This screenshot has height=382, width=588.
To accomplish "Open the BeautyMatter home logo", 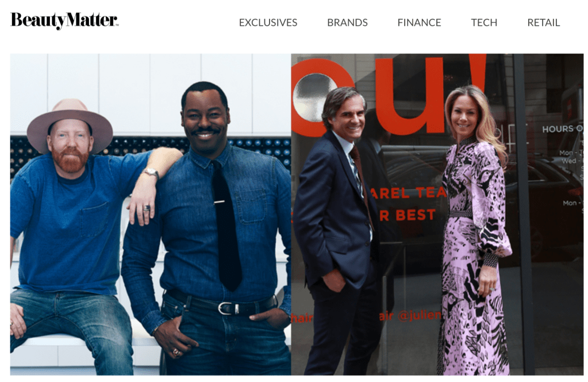I will tap(64, 21).
